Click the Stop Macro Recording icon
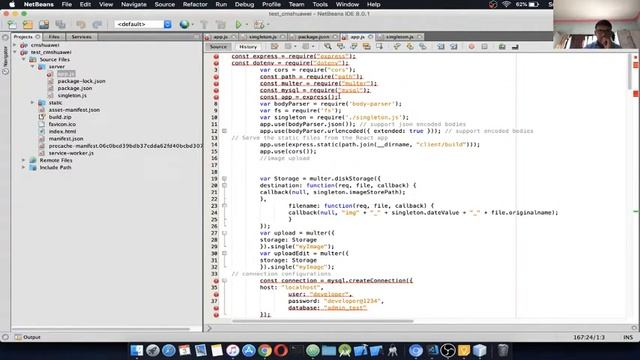The width and height of the screenshot is (640, 360). (484, 47)
